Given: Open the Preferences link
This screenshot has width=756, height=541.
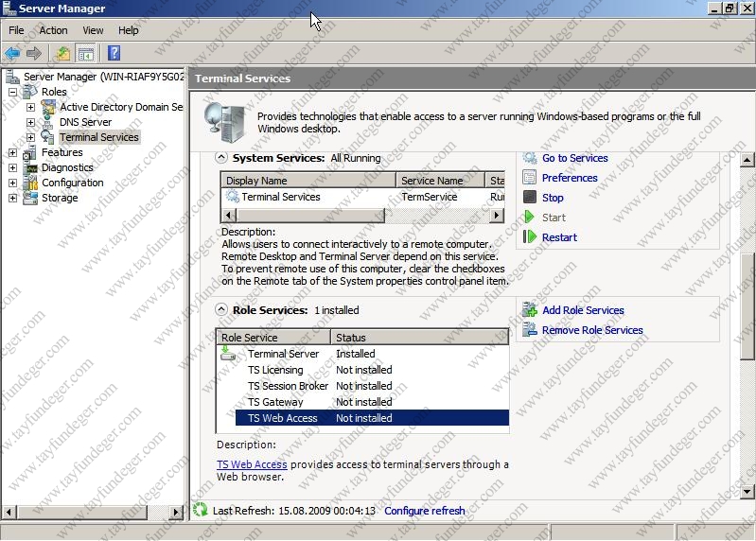Looking at the screenshot, I should coord(570,178).
